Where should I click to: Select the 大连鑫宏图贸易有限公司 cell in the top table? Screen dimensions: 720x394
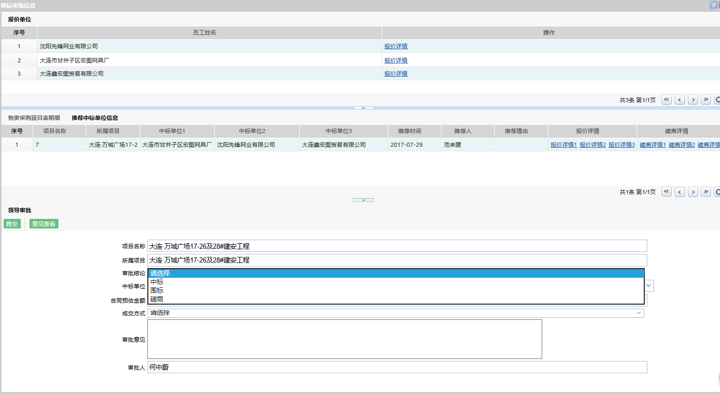[209, 73]
